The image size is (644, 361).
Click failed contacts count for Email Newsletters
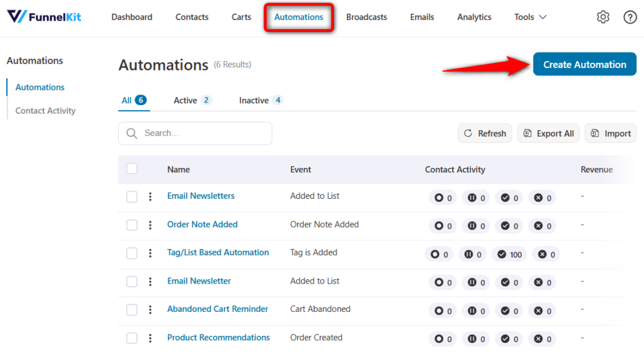tap(542, 198)
